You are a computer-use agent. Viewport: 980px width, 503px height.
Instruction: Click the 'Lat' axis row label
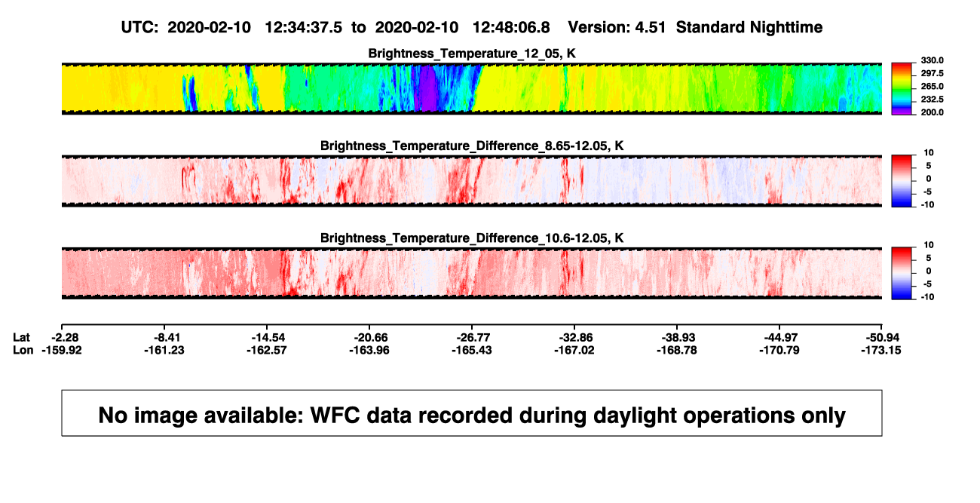pos(23,337)
